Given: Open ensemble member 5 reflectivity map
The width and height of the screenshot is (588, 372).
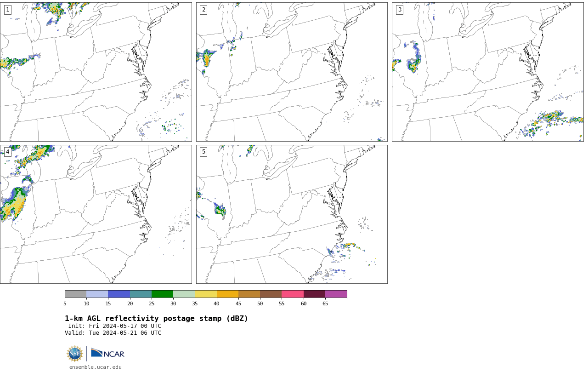Looking at the screenshot, I should pos(292,214).
